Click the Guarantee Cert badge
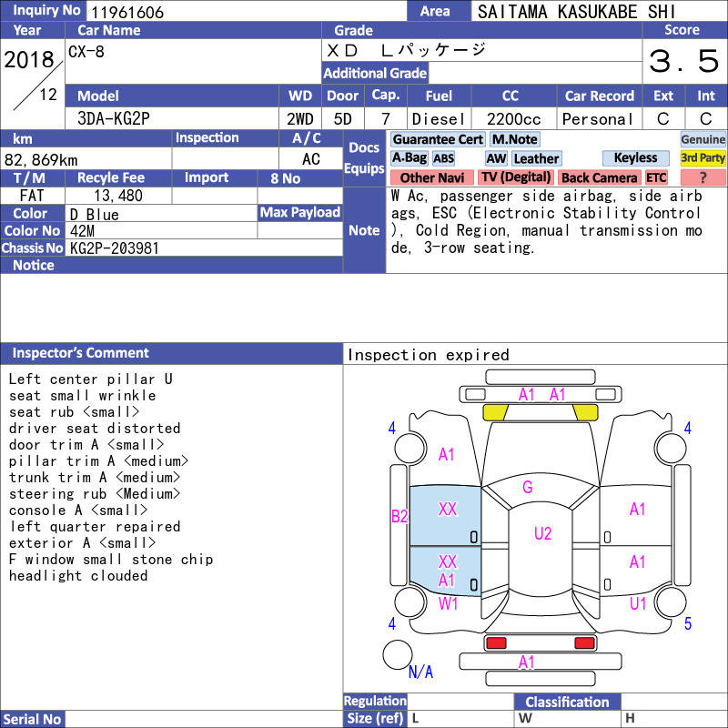 pyautogui.click(x=438, y=139)
